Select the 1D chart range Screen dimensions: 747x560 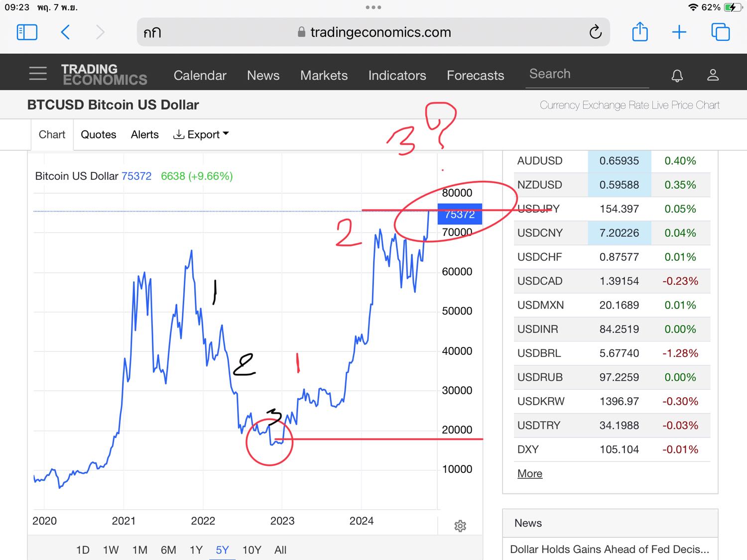click(x=83, y=550)
